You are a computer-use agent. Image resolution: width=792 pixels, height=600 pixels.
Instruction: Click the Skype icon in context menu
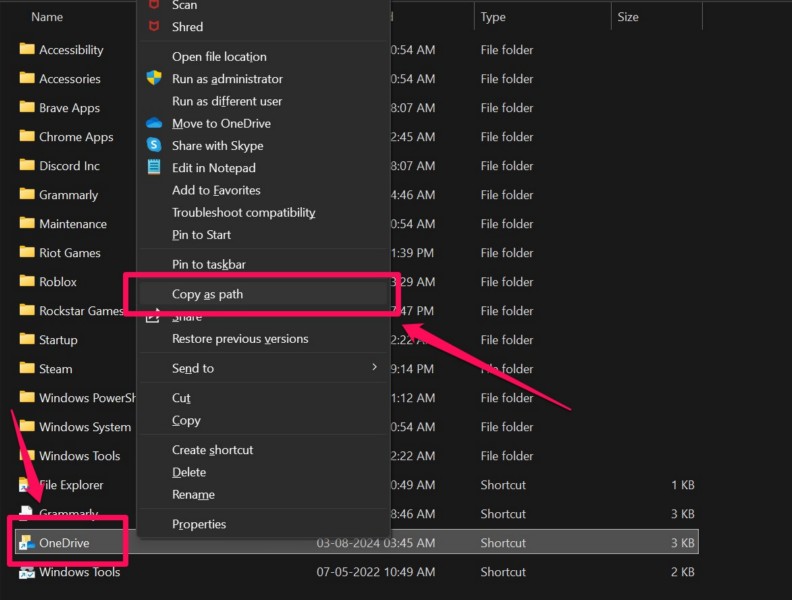click(x=154, y=146)
